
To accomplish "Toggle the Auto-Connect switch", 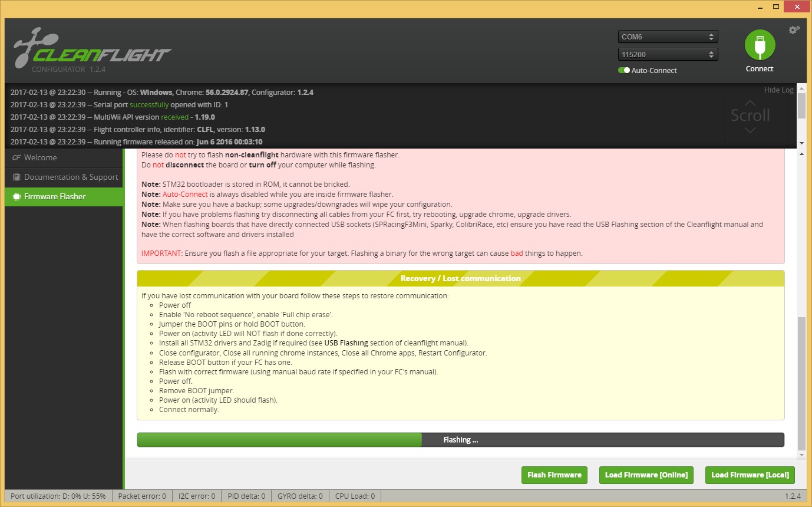I will 623,70.
